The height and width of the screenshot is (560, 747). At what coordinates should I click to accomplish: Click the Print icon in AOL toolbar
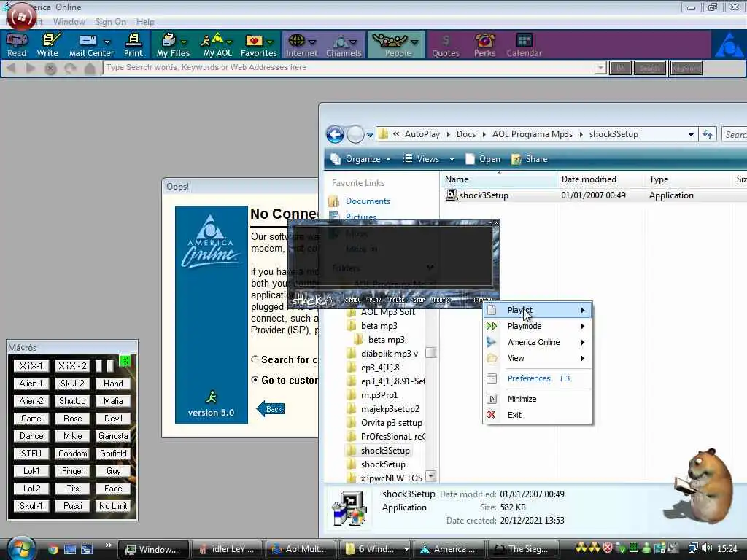(x=133, y=45)
